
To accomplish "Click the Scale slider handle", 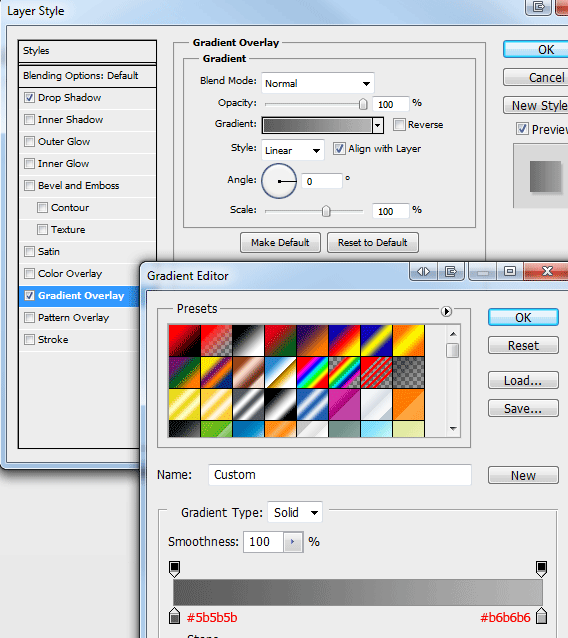I will coord(326,211).
